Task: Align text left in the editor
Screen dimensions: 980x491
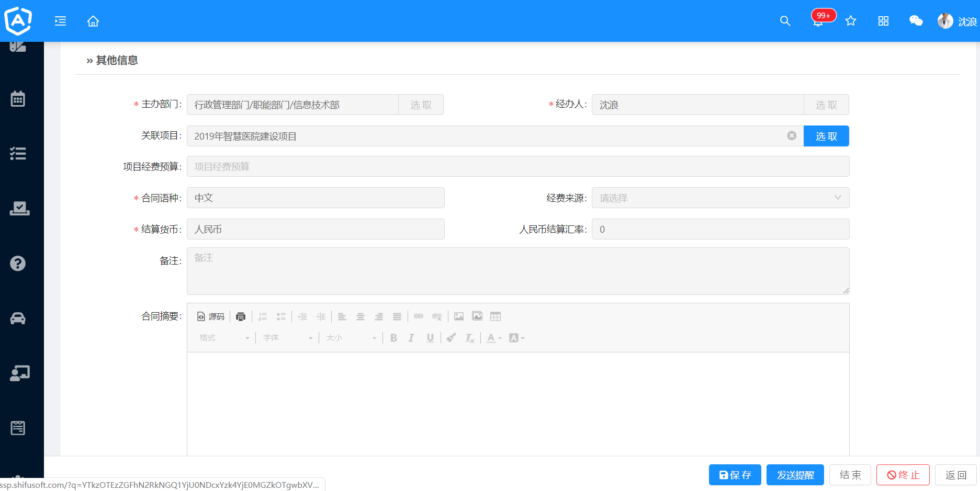Action: click(342, 316)
